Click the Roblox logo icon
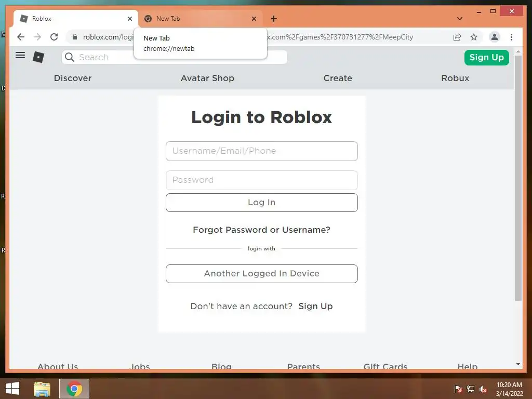 pyautogui.click(x=38, y=57)
